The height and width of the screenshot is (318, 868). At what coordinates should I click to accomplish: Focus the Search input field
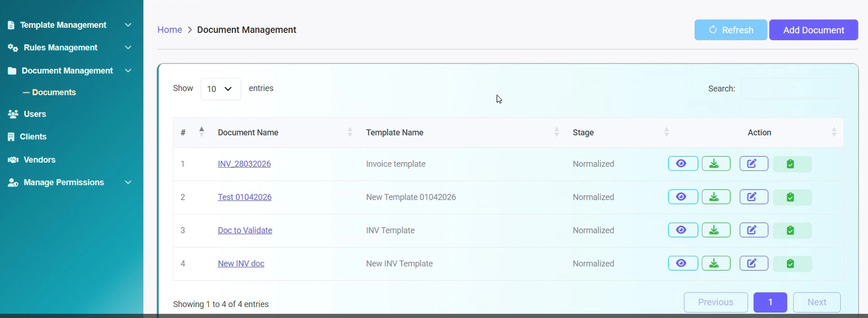click(792, 89)
